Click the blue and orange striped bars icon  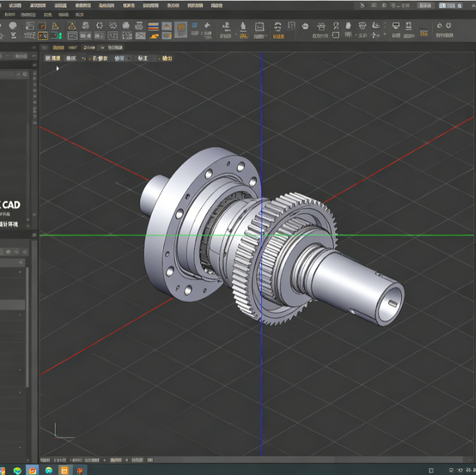[153, 26]
